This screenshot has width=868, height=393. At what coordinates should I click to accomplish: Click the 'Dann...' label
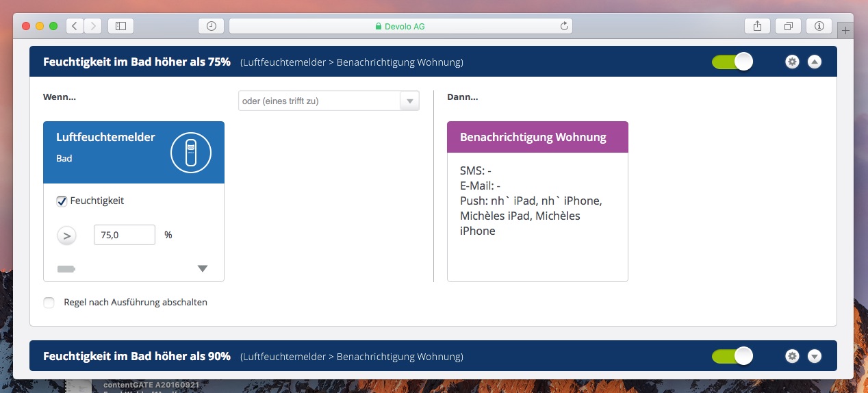coord(463,97)
